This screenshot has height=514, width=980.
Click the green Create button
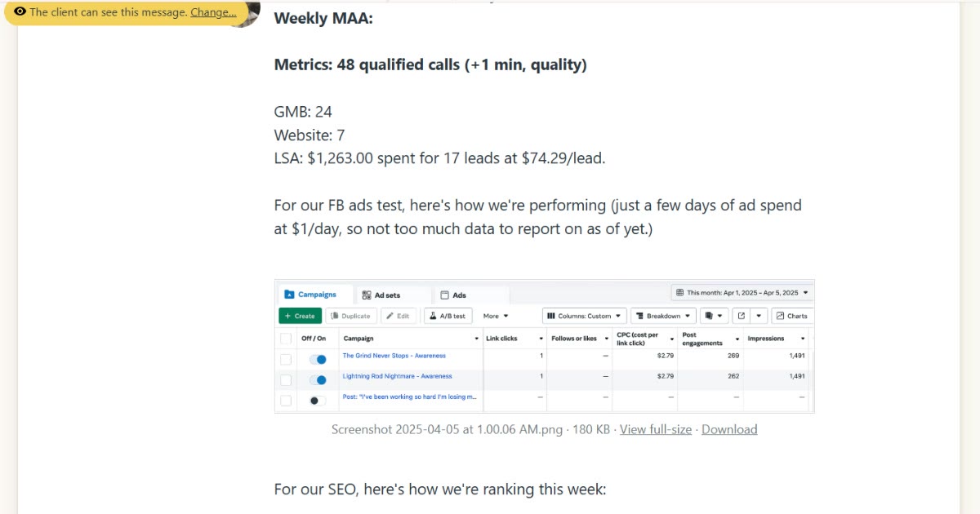coord(300,316)
